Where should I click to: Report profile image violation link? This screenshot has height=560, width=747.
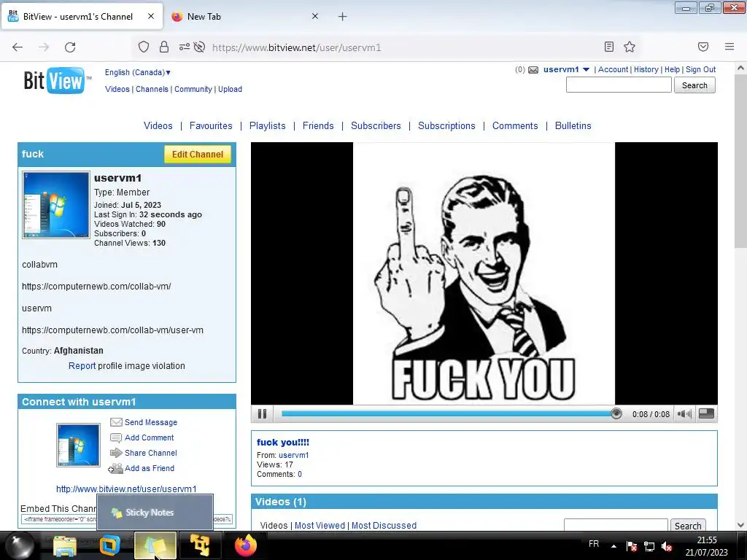tap(82, 366)
